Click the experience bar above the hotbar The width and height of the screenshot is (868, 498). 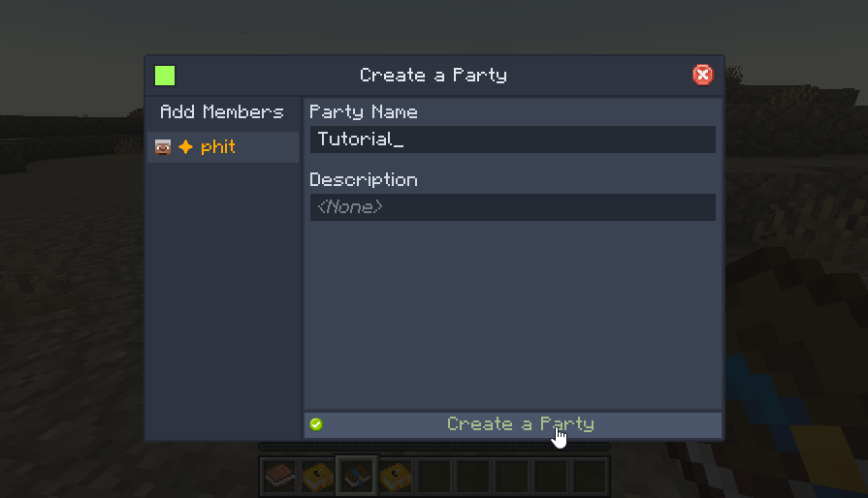(434, 447)
